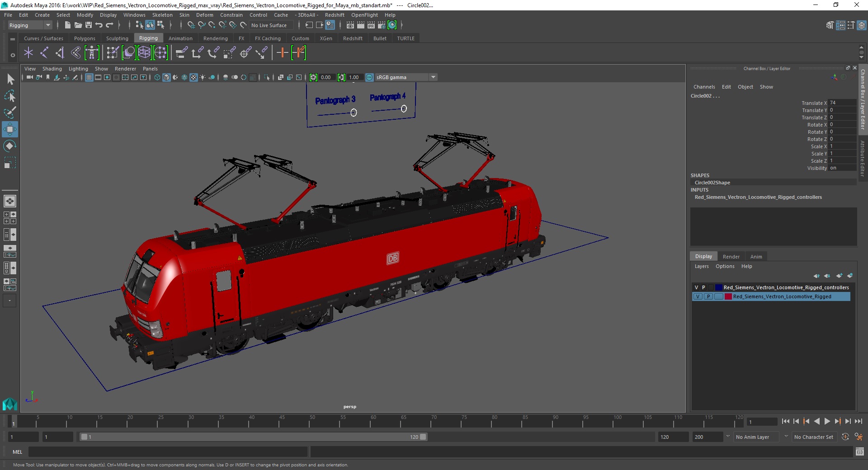This screenshot has width=868, height=470.
Task: Open a scene with the folder icon
Action: (78, 25)
